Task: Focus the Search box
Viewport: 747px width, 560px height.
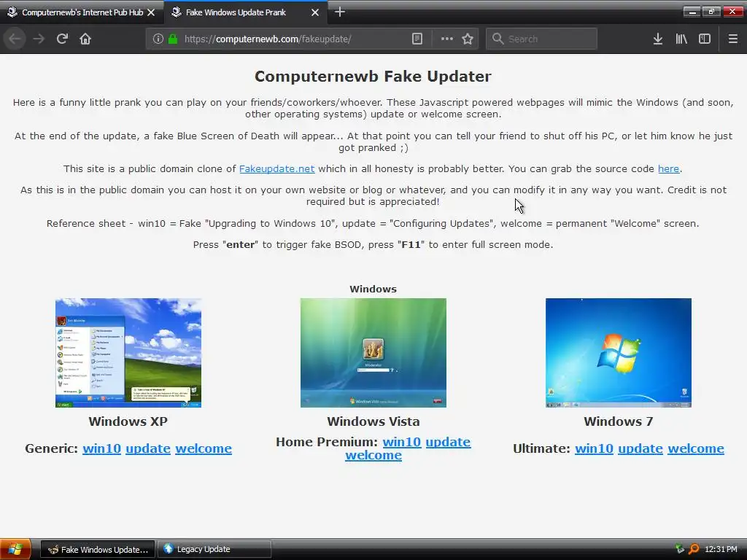Action: 541,39
